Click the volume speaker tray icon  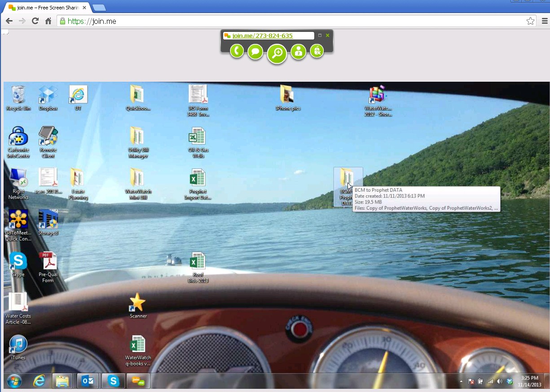(x=500, y=382)
